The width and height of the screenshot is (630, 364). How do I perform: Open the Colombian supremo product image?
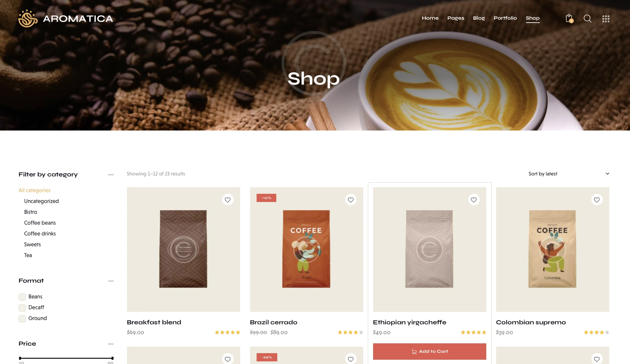[553, 249]
